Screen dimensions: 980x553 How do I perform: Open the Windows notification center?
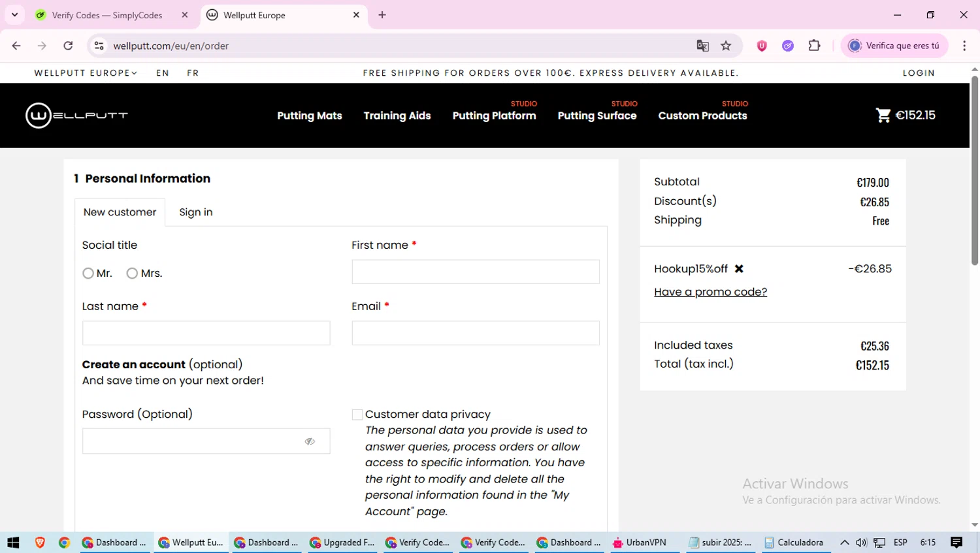coord(956,543)
